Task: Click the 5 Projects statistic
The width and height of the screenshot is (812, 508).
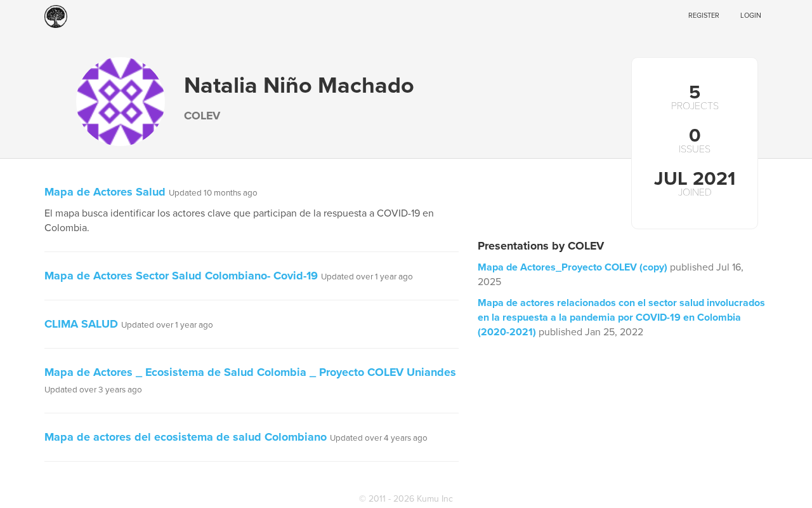Action: click(x=695, y=97)
